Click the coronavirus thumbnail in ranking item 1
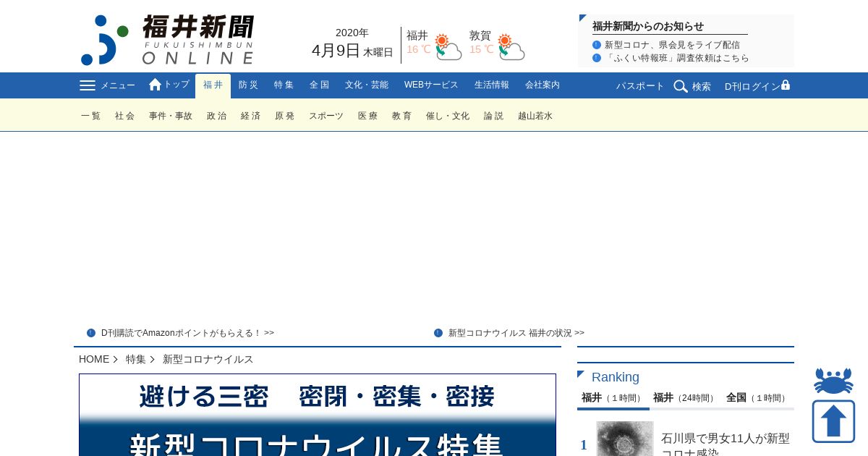 tap(625, 439)
